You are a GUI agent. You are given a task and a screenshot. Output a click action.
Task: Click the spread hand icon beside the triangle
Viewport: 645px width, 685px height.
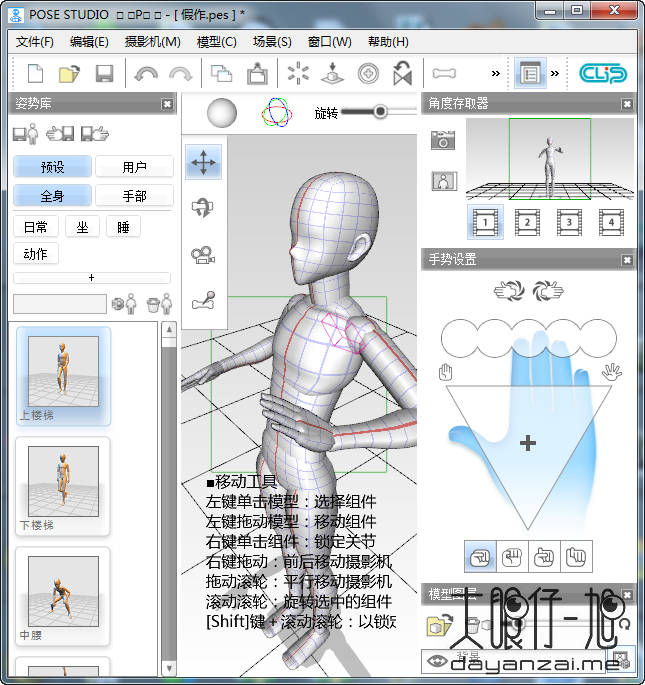click(611, 372)
